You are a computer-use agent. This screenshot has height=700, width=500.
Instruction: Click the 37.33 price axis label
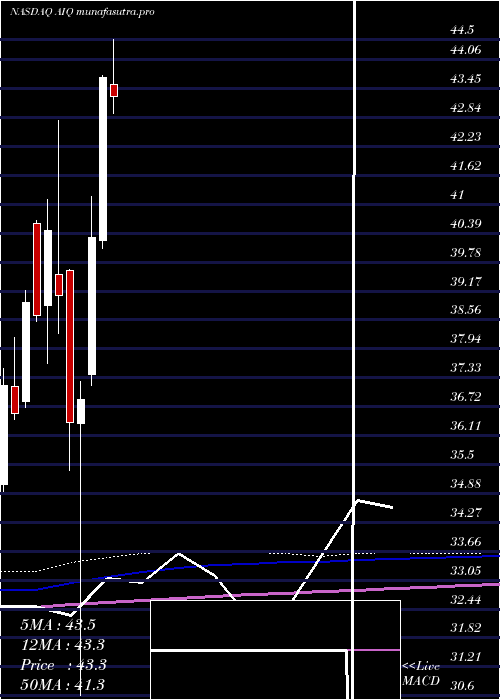click(x=466, y=367)
